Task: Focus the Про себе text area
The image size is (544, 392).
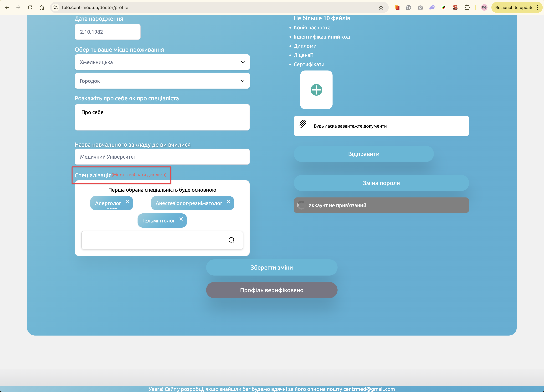Action: (162, 117)
